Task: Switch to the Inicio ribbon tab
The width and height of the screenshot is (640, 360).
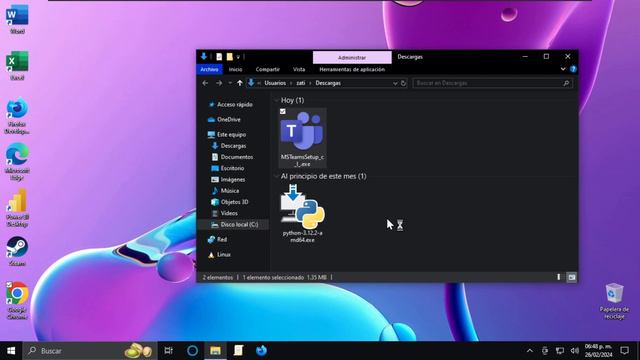Action: (235, 69)
